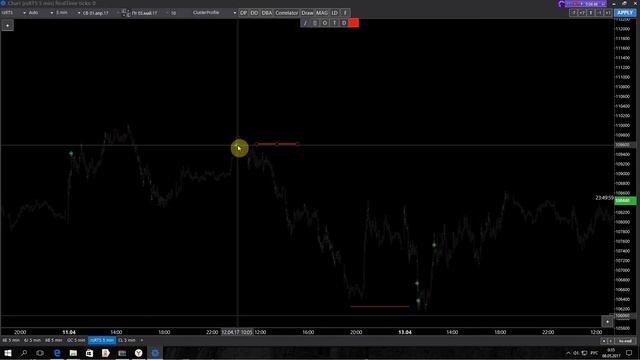This screenshot has height=360, width=640.
Task: Click the upper red horizontal line
Action: [277, 144]
